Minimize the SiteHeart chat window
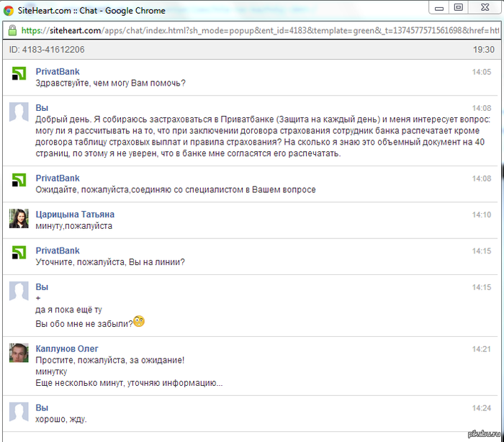The width and height of the screenshot is (504, 442). [x=439, y=8]
